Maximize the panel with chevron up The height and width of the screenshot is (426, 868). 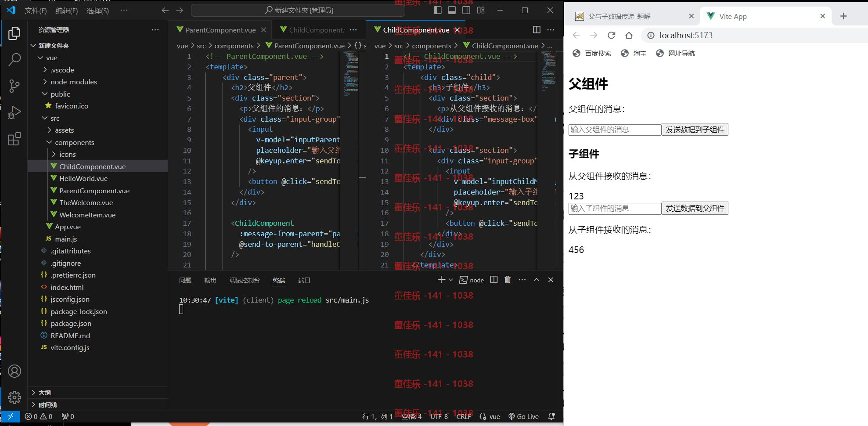(537, 280)
